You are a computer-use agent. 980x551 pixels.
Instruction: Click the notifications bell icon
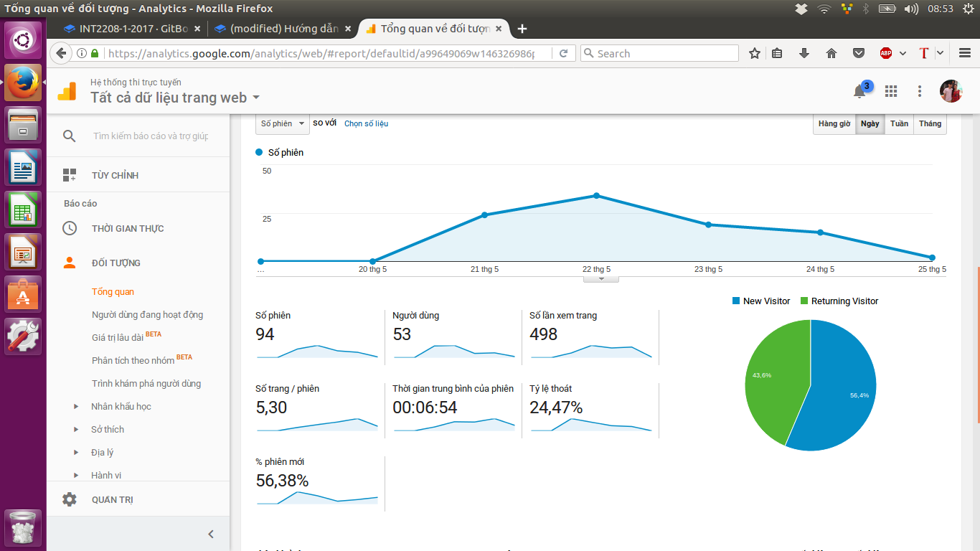pyautogui.click(x=859, y=91)
